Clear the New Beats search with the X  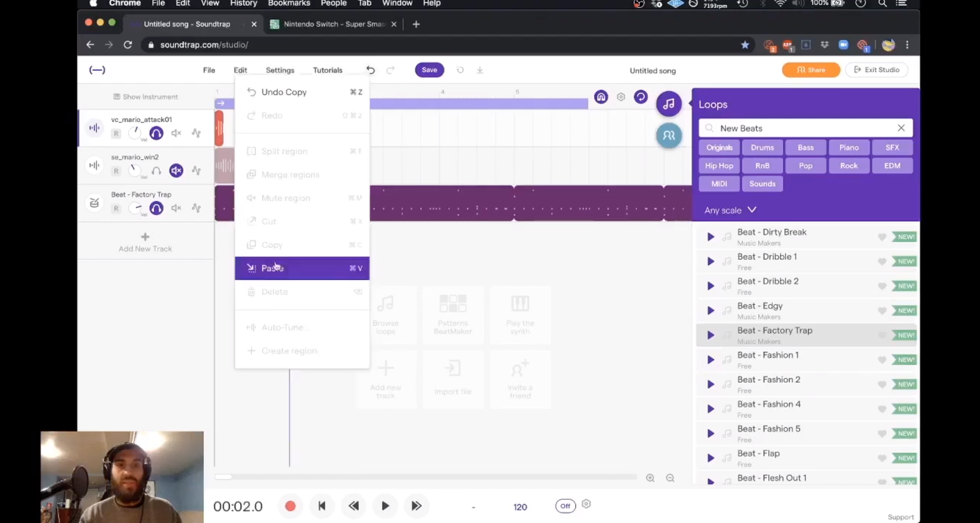(x=901, y=128)
